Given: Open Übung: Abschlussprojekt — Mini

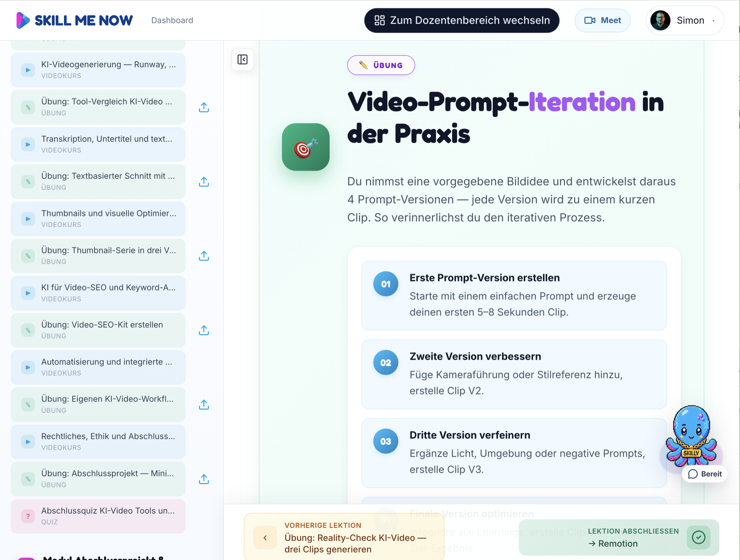Looking at the screenshot, I should 98,479.
